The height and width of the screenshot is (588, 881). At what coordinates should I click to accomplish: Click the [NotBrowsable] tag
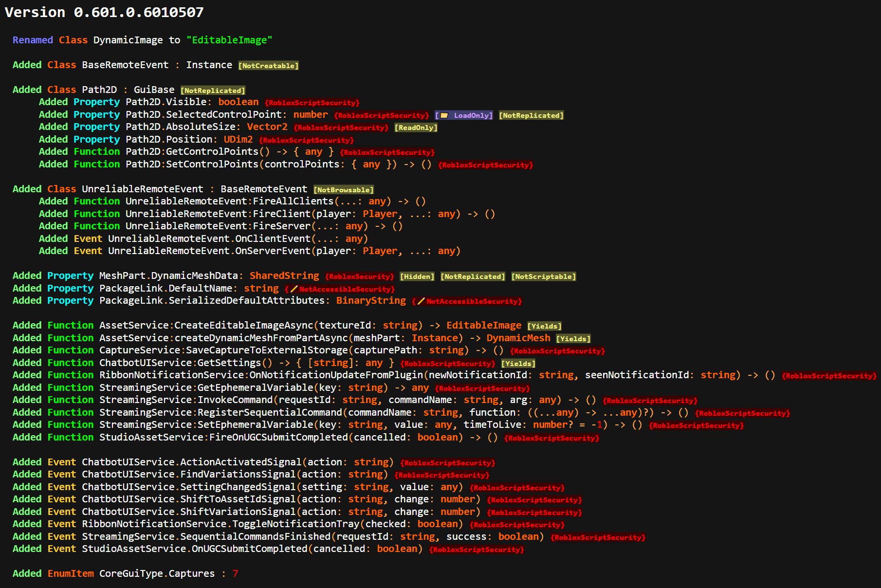(344, 190)
